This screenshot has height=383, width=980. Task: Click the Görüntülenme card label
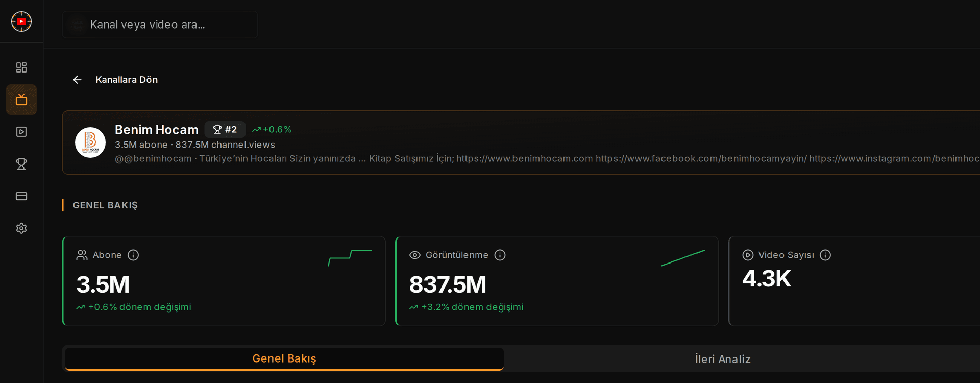pos(457,255)
